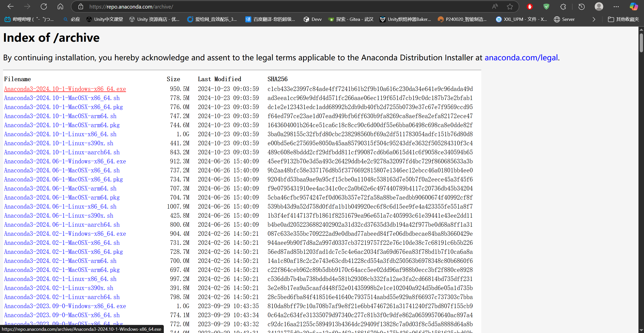644x333 pixels.
Task: Open the Server bookmark
Action: pos(564,19)
